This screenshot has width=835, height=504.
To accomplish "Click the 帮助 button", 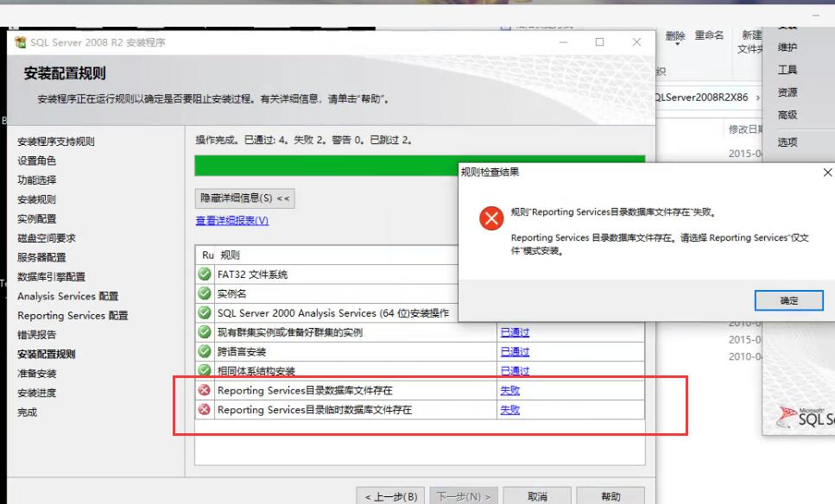I will [x=610, y=496].
